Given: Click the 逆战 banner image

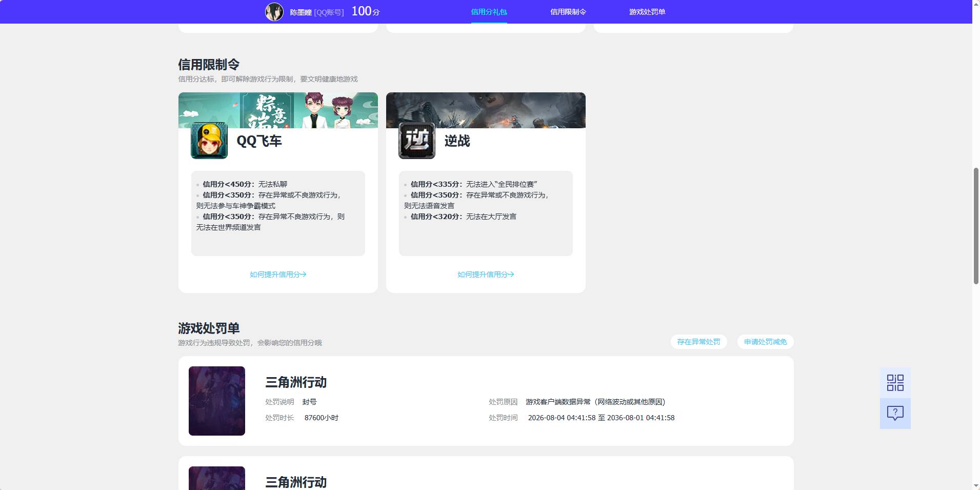Looking at the screenshot, I should (486, 110).
